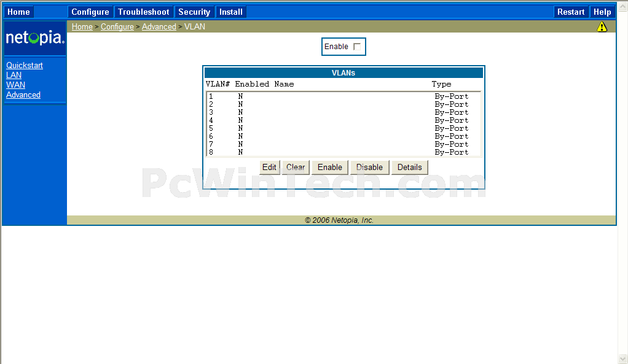Click the Netopia logo

(x=35, y=38)
